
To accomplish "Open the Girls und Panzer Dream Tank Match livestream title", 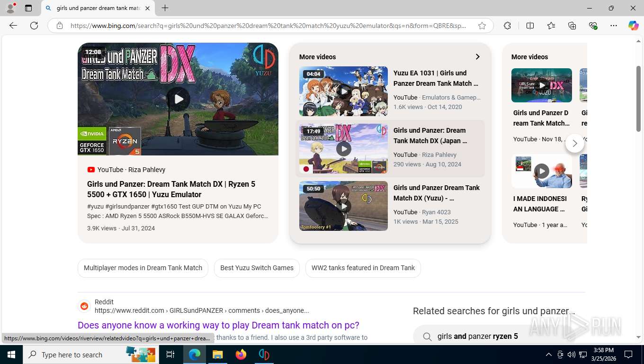I will 542,118.
